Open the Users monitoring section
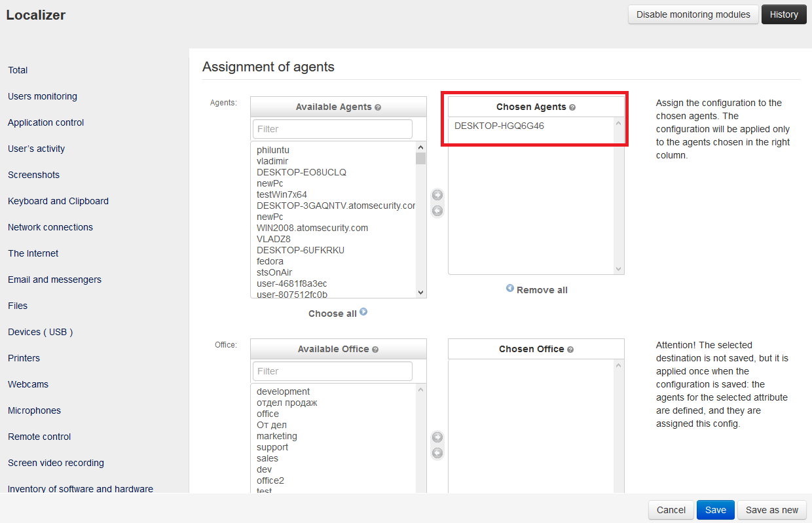812x523 pixels. click(43, 96)
